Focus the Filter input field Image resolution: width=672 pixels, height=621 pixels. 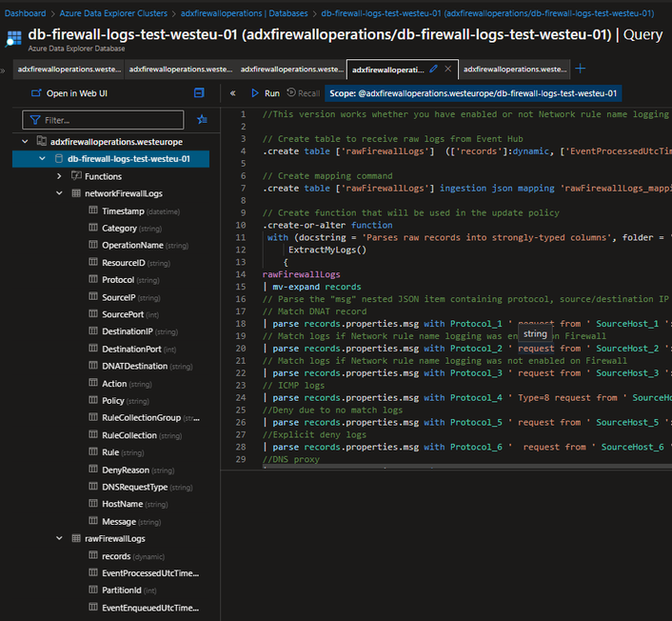(103, 120)
